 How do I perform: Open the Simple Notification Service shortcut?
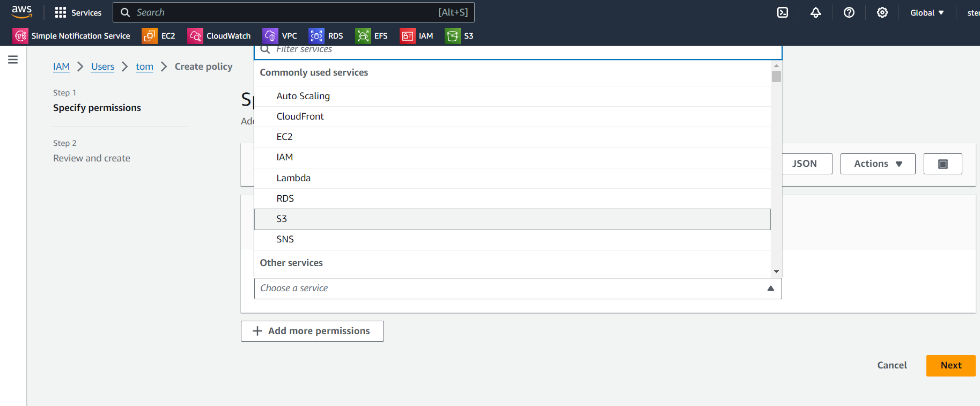coord(71,36)
